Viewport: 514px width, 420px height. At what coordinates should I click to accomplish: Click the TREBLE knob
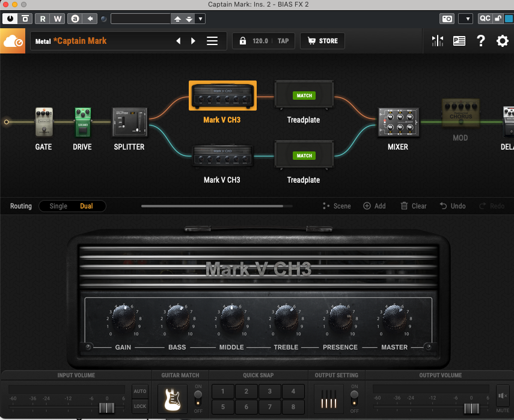(287, 317)
